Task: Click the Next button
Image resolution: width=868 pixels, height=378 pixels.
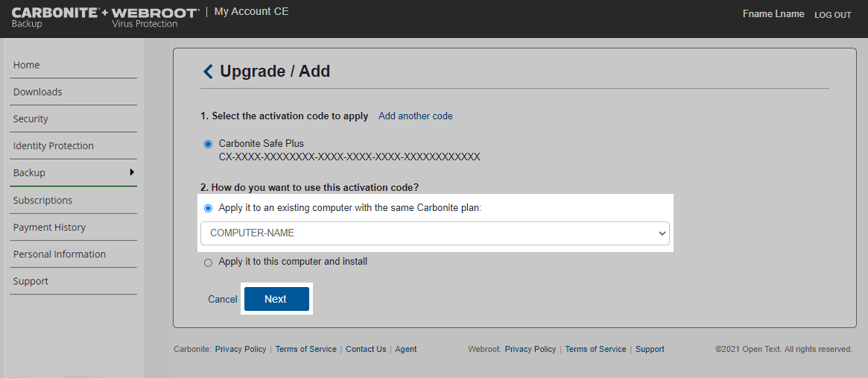Action: pos(276,299)
